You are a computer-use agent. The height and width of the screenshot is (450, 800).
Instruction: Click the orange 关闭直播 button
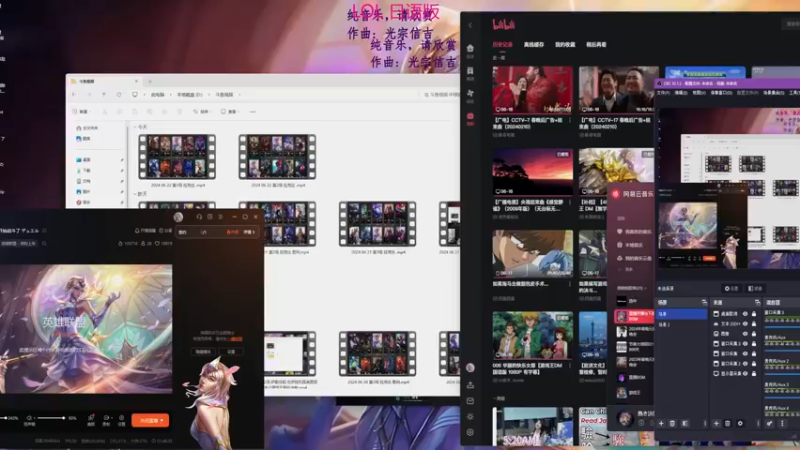coord(151,420)
